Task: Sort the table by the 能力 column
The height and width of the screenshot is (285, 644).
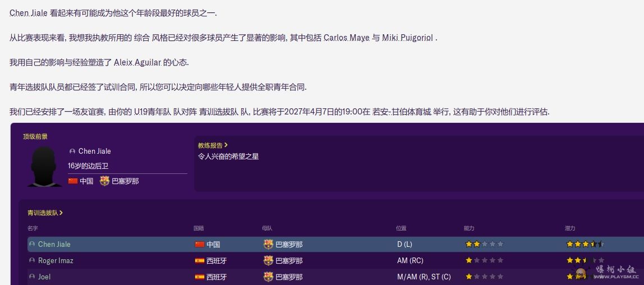Action: pos(469,228)
